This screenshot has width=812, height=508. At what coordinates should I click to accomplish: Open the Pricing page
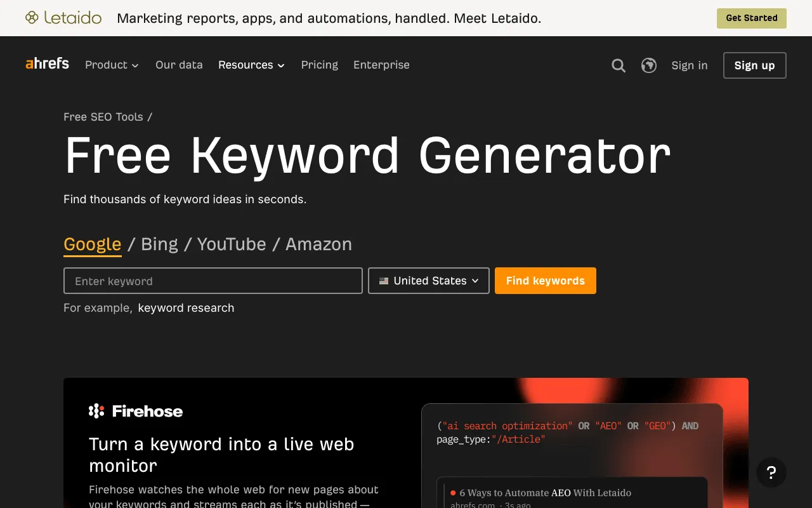click(x=320, y=65)
